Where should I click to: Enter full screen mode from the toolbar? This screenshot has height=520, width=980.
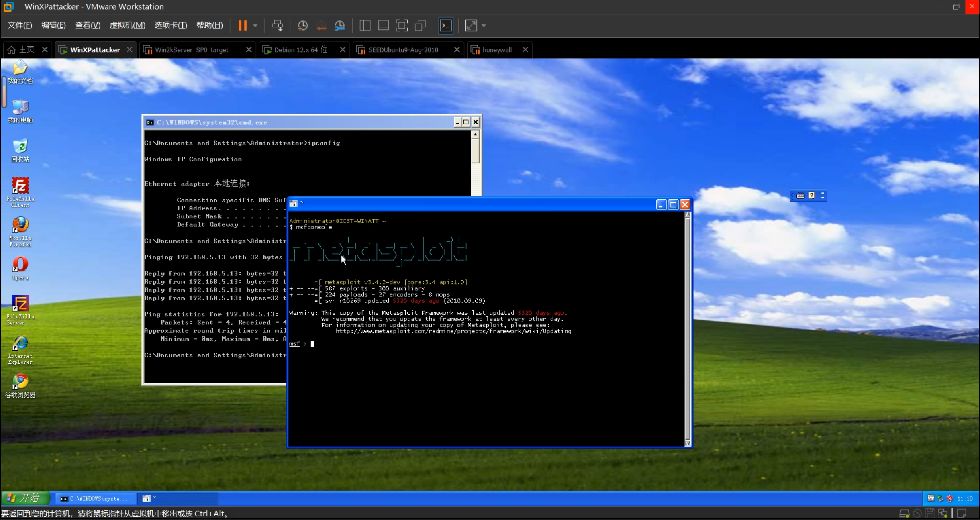click(402, 26)
